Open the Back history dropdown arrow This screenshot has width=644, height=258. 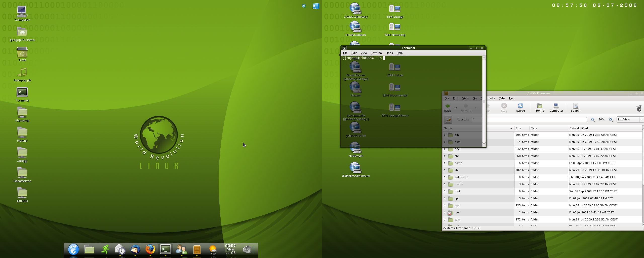point(455,108)
